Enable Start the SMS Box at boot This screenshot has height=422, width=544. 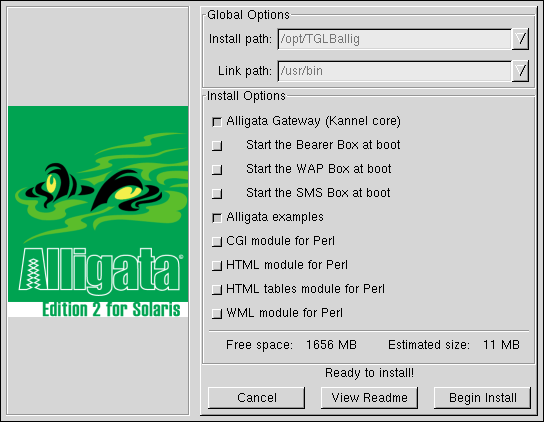(x=217, y=194)
